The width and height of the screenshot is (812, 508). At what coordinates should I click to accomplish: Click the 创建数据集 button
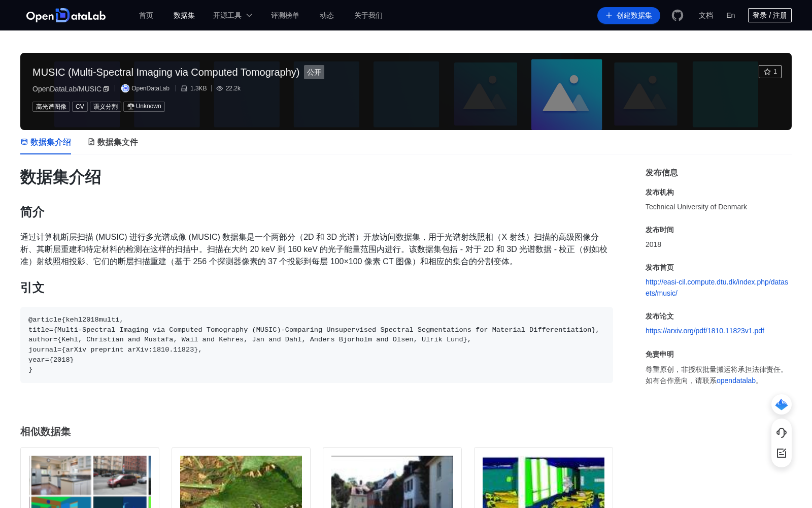click(629, 15)
